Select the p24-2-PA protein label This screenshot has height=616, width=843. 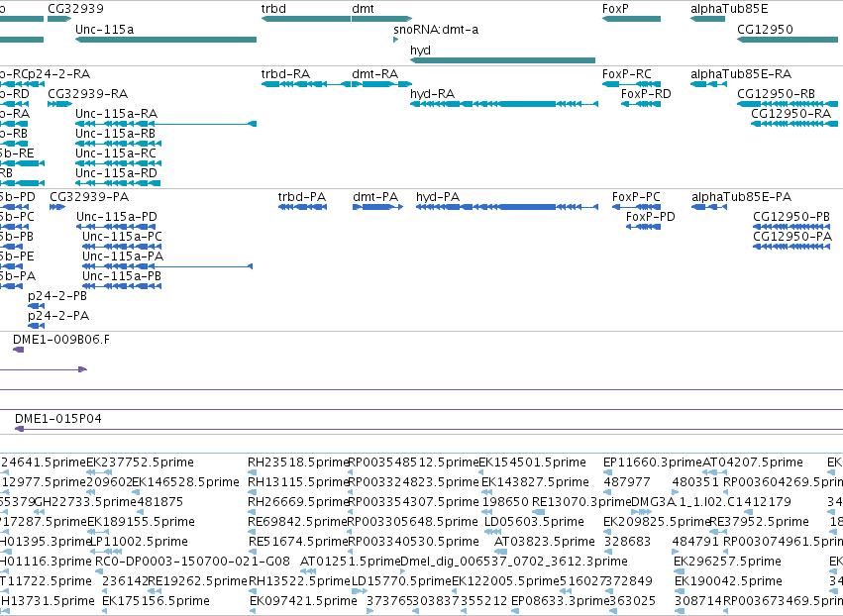pyautogui.click(x=58, y=316)
